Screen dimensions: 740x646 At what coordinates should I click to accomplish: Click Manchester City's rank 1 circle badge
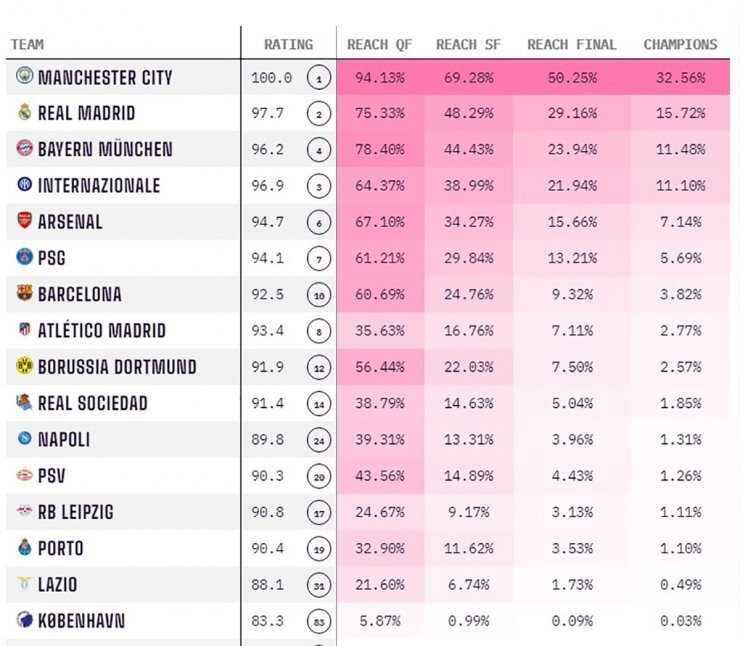coord(319,77)
